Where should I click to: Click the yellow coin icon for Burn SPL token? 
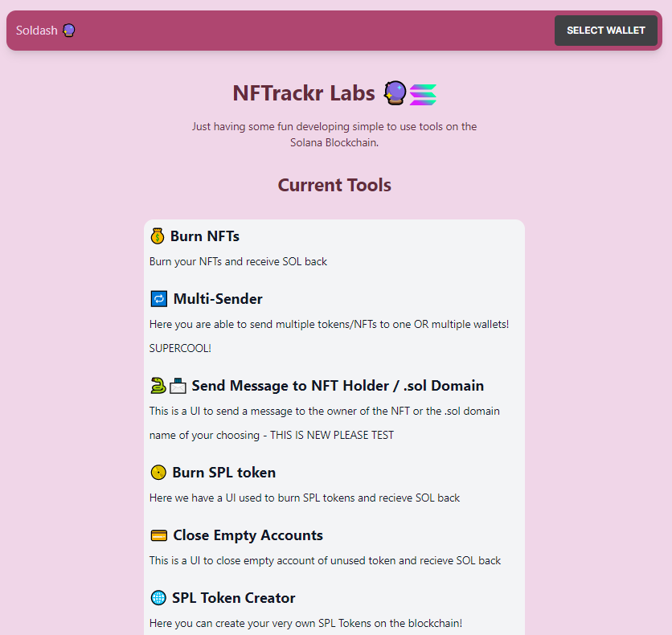[158, 473]
